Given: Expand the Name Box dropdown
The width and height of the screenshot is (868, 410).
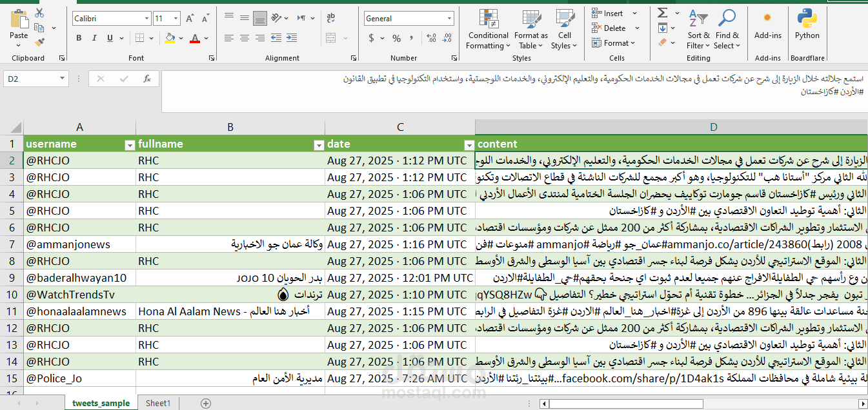Looking at the screenshot, I should pos(63,79).
